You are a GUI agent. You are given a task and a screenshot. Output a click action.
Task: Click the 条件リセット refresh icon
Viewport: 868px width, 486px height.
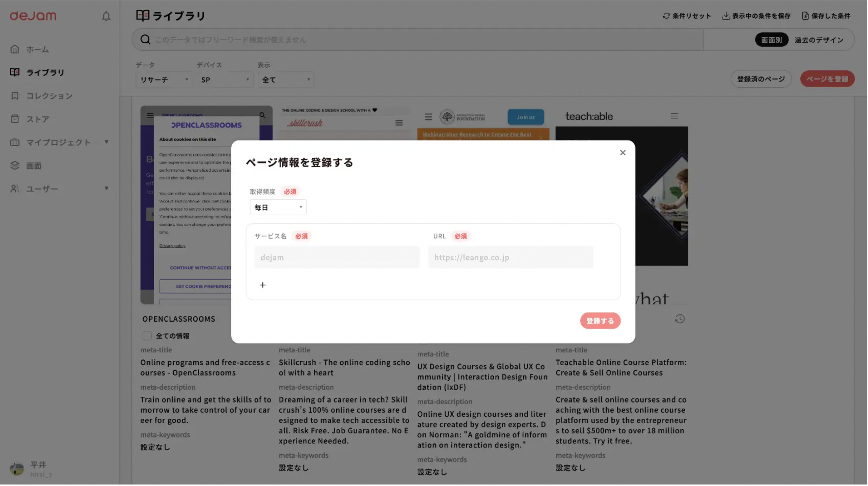[666, 16]
